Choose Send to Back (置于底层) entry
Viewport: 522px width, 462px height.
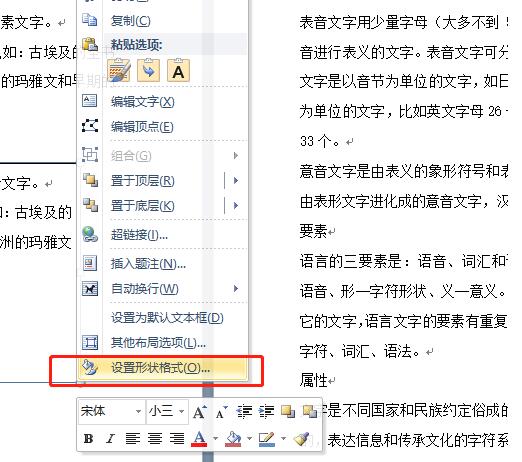tap(143, 206)
